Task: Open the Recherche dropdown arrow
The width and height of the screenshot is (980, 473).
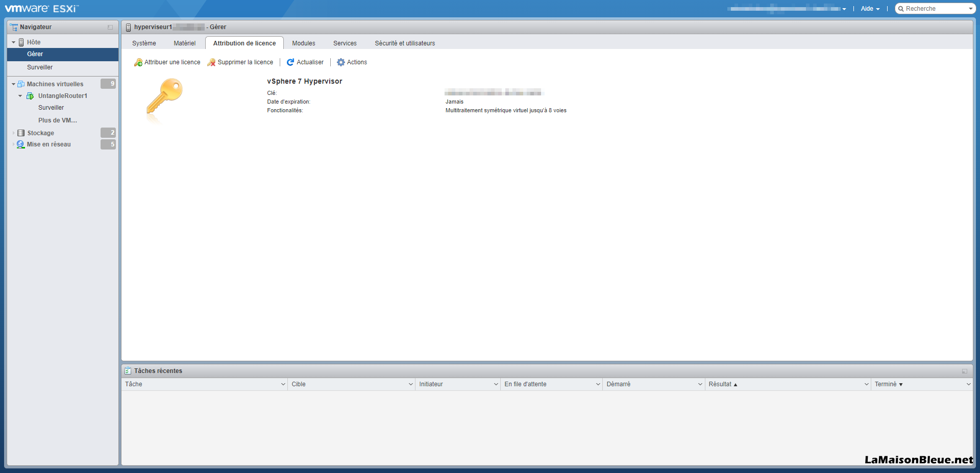Action: pos(971,9)
